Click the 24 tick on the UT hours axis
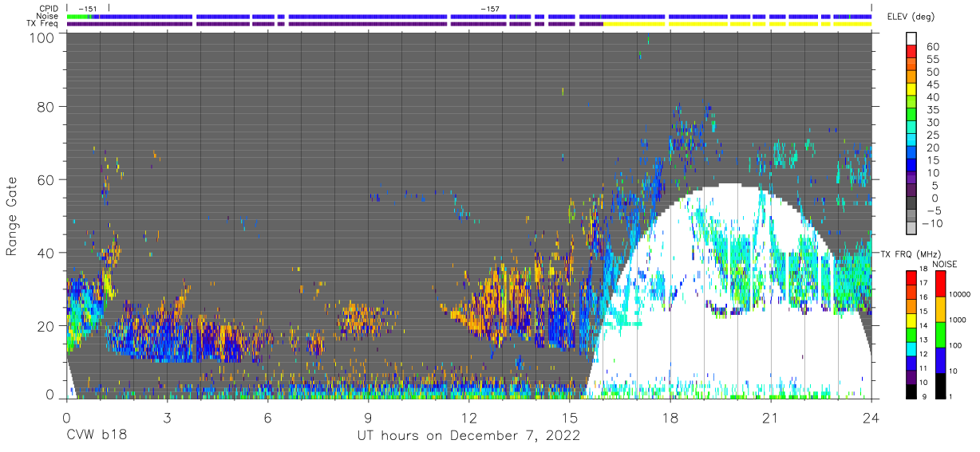The height and width of the screenshot is (452, 980). coord(871,418)
